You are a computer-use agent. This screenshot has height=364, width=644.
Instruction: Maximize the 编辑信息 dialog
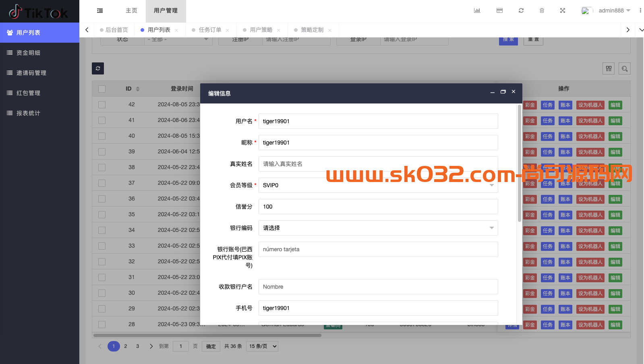(x=503, y=92)
